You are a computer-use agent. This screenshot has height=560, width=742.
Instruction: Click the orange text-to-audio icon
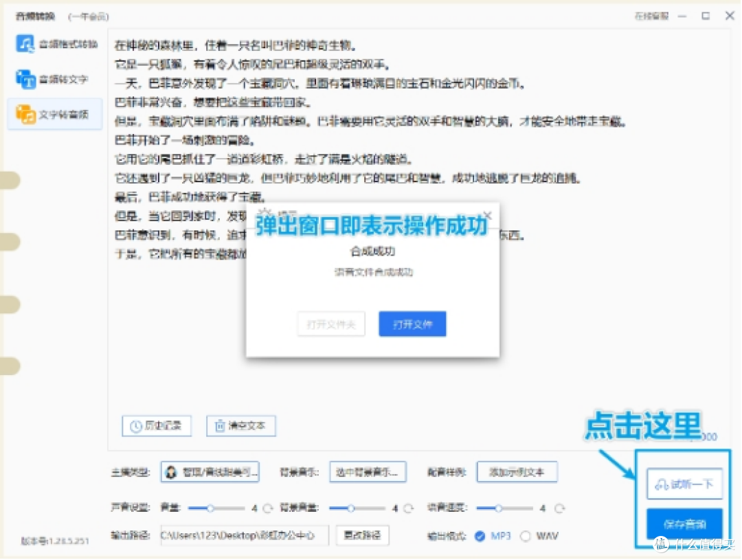click(25, 114)
